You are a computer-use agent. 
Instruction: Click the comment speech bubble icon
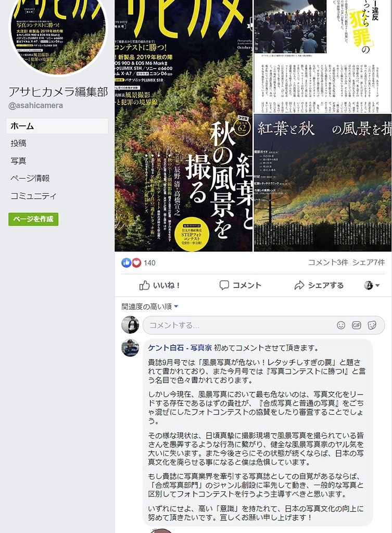click(224, 285)
